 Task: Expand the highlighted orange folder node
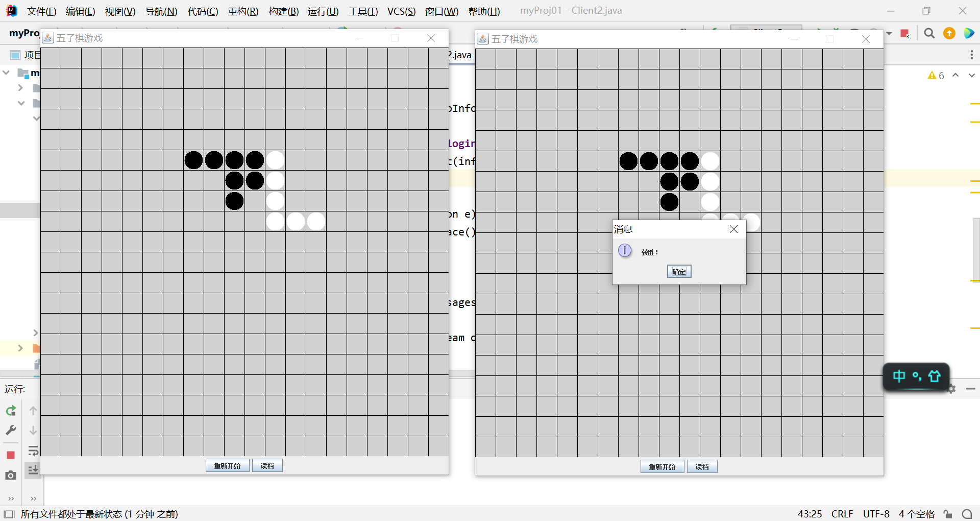[20, 348]
